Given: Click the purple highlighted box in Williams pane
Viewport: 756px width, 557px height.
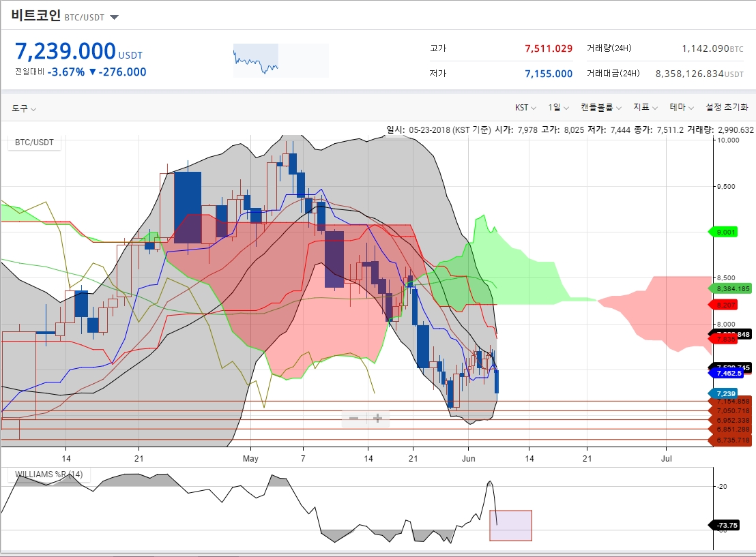Looking at the screenshot, I should pyautogui.click(x=510, y=526).
